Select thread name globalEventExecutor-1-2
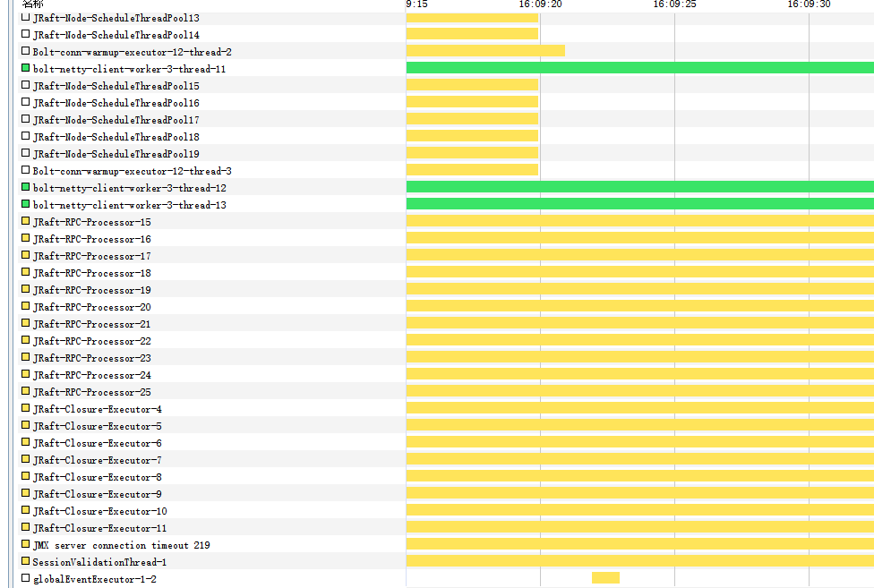Viewport: 874px width, 588px height. pyautogui.click(x=95, y=580)
